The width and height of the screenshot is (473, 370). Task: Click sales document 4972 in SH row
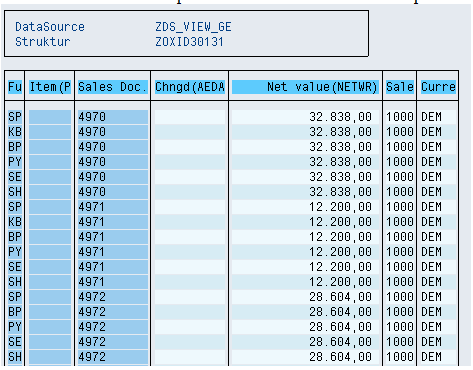coord(113,357)
